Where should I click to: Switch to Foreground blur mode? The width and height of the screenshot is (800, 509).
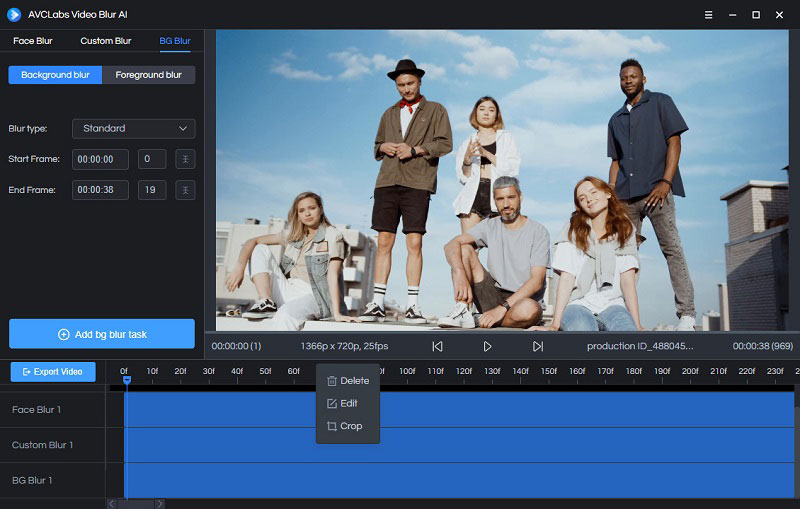148,75
